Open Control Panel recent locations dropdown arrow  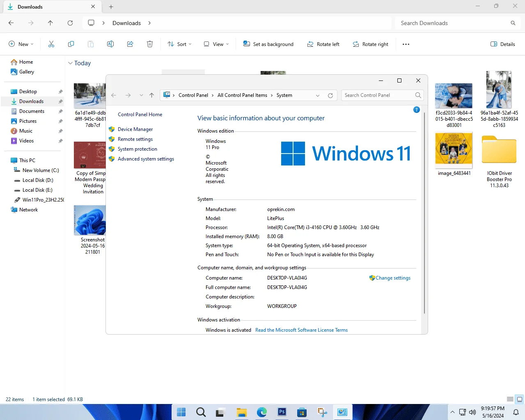pos(141,95)
